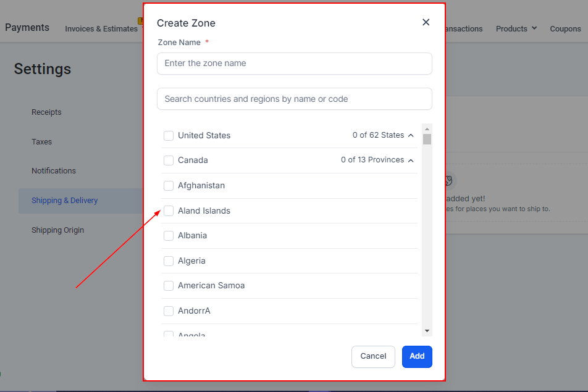
Task: Click the Cancel button
Action: [x=373, y=356]
